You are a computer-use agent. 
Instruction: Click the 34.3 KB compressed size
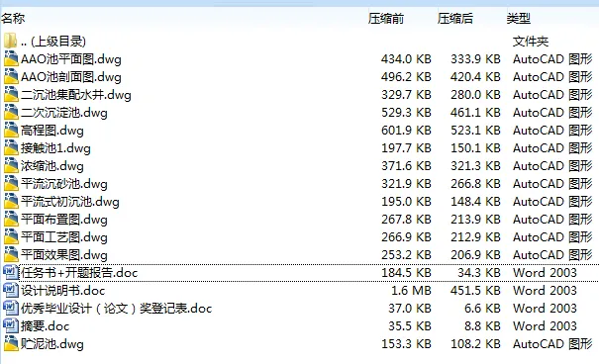(479, 272)
